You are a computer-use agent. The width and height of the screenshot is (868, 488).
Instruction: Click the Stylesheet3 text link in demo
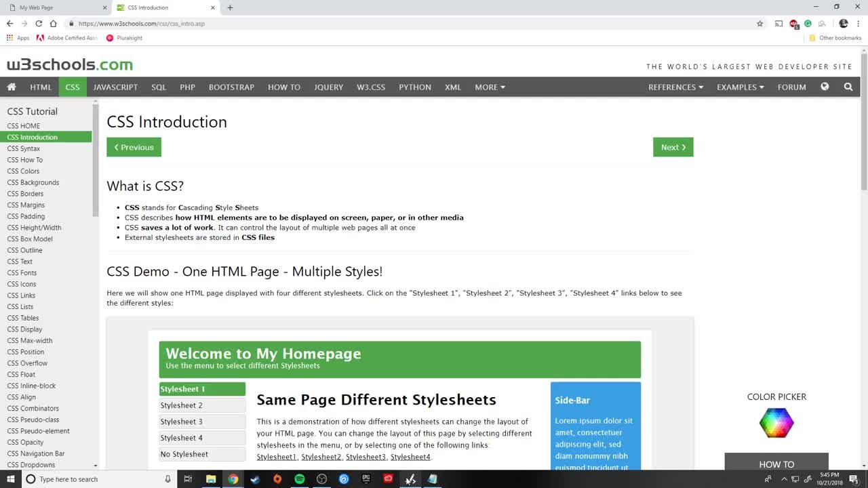pyautogui.click(x=366, y=457)
